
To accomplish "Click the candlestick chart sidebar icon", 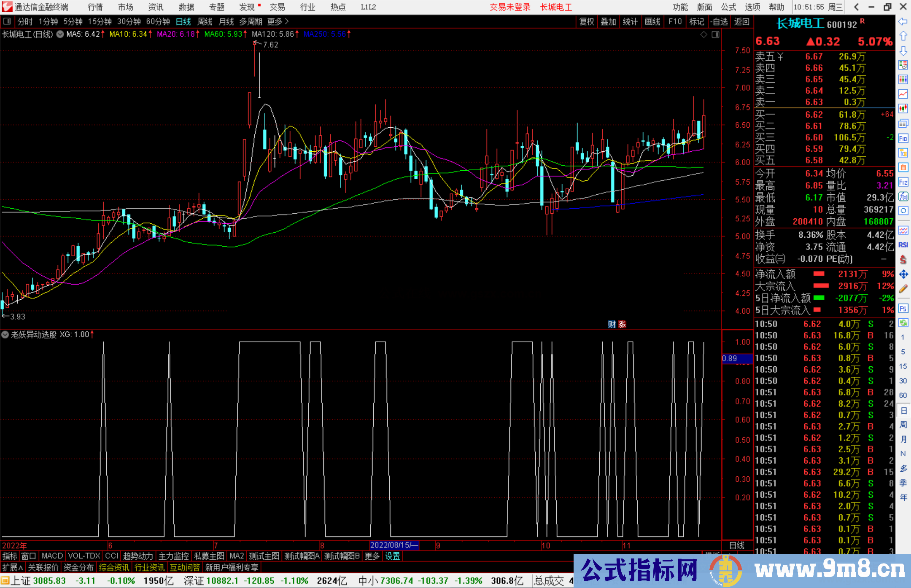I will 903,108.
